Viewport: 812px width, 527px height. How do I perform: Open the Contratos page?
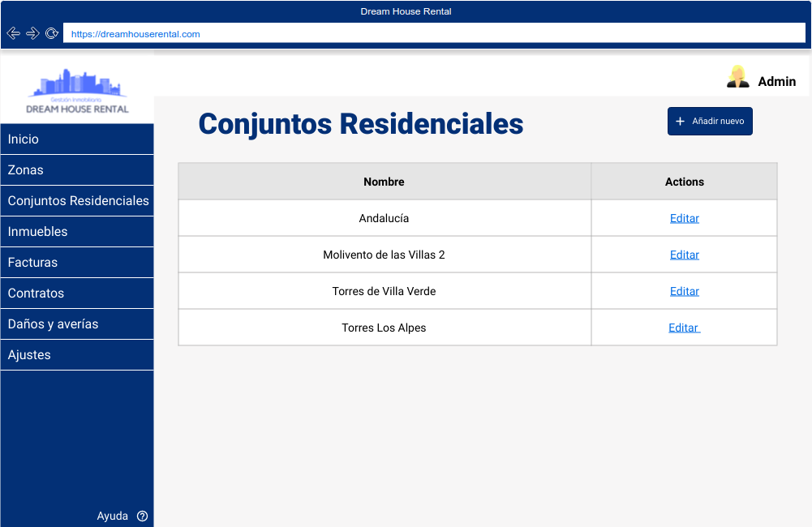77,293
